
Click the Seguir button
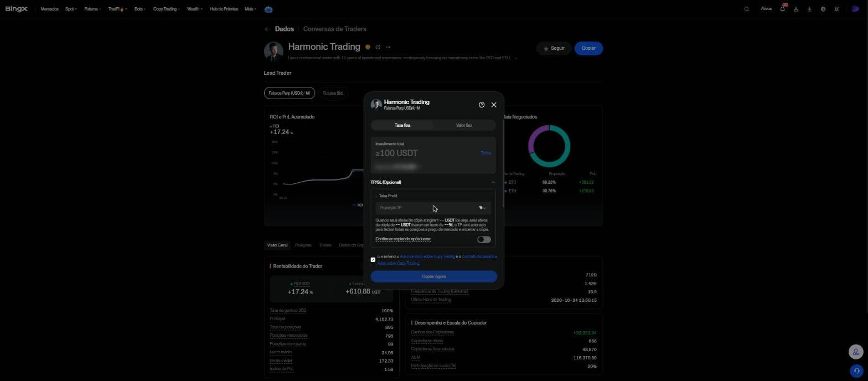click(x=554, y=48)
